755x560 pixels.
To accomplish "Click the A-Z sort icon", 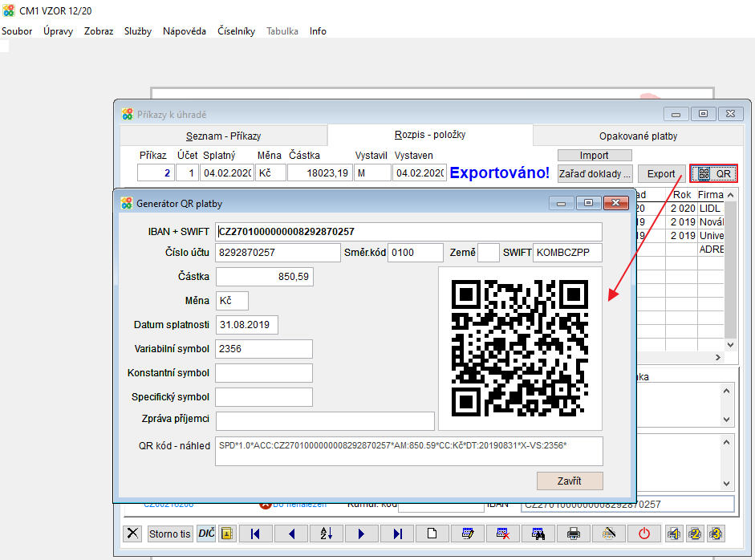I will coord(327,534).
